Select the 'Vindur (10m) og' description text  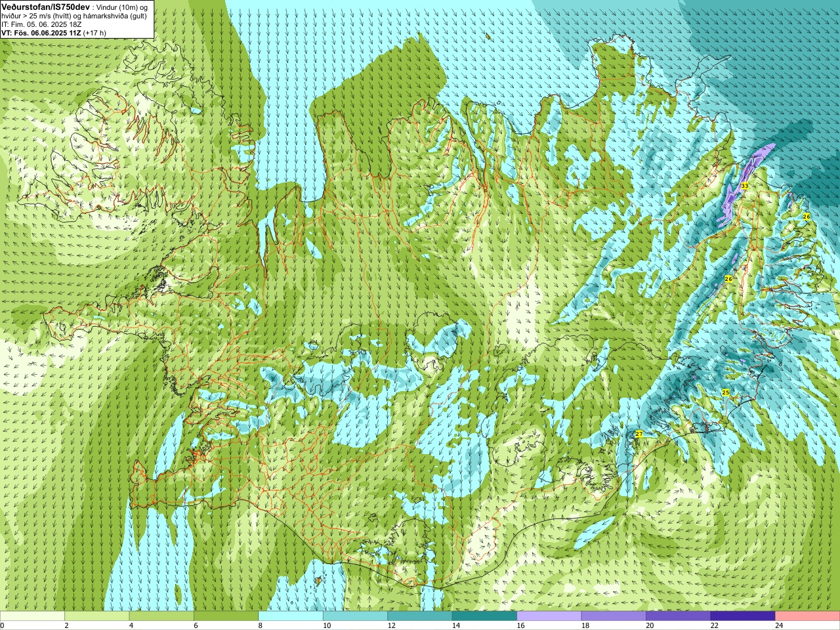[x=122, y=8]
